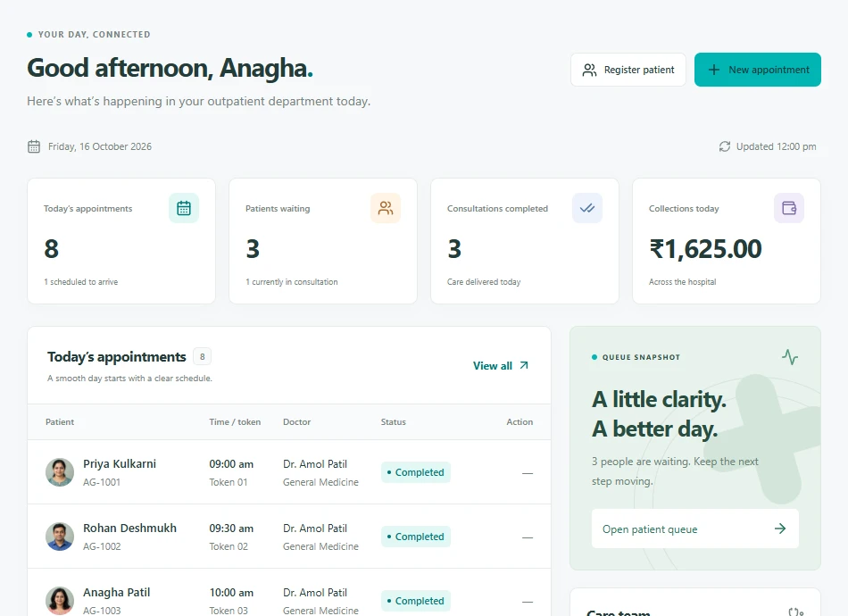Click the pulse activity icon in Queue Snapshot
Viewport: 848px width, 616px height.
coord(790,357)
